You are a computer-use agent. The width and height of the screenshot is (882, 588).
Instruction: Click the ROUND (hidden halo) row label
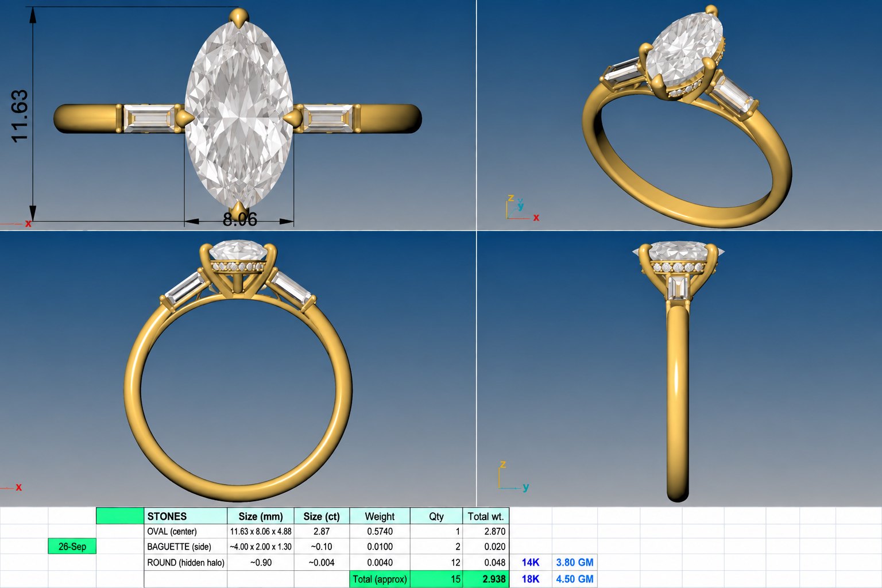point(185,563)
